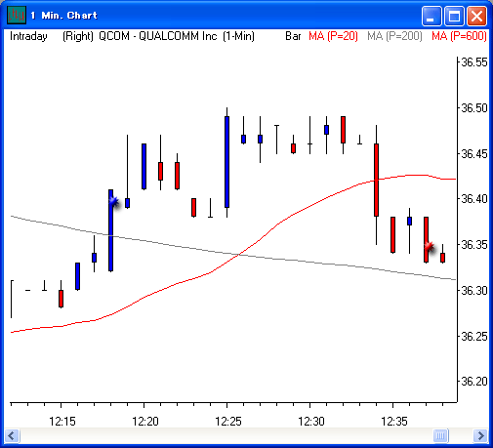Click the Intraday label
The image size is (493, 448).
(x=28, y=36)
